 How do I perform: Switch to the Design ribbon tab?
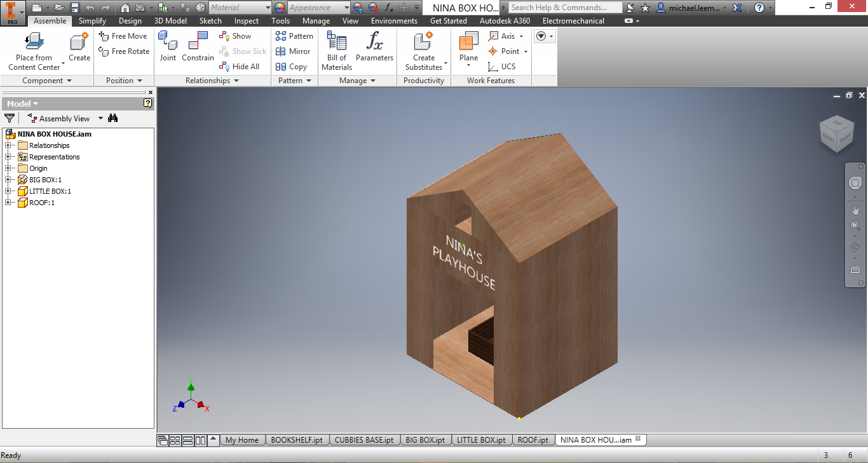point(130,21)
